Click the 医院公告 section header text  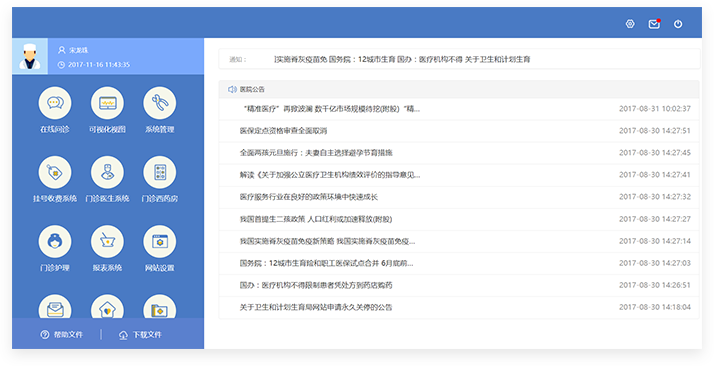coord(252,89)
